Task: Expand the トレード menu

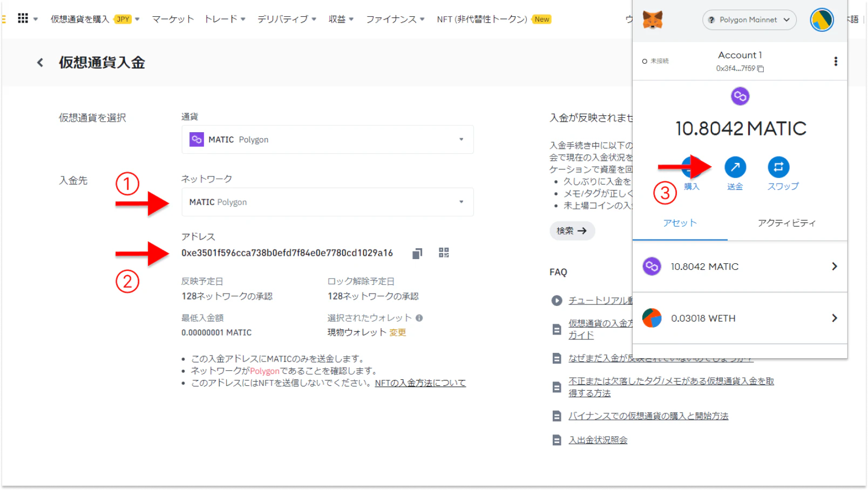Action: tap(225, 19)
